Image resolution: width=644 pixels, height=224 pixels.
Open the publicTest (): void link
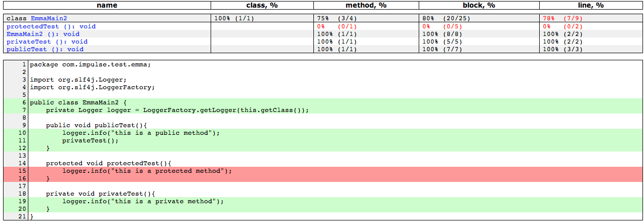(x=45, y=49)
